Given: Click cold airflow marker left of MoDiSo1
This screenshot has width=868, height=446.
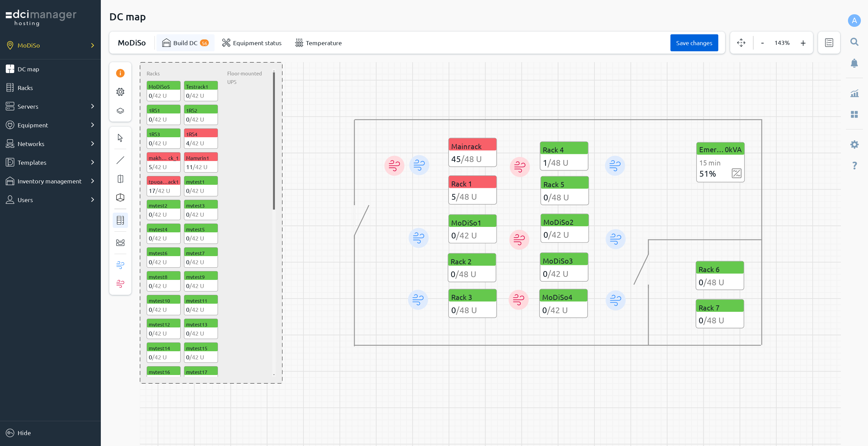Looking at the screenshot, I should coord(419,238).
